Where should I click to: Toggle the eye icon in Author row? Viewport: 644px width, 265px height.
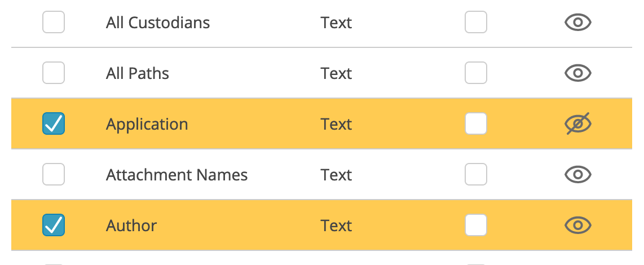coord(577,225)
